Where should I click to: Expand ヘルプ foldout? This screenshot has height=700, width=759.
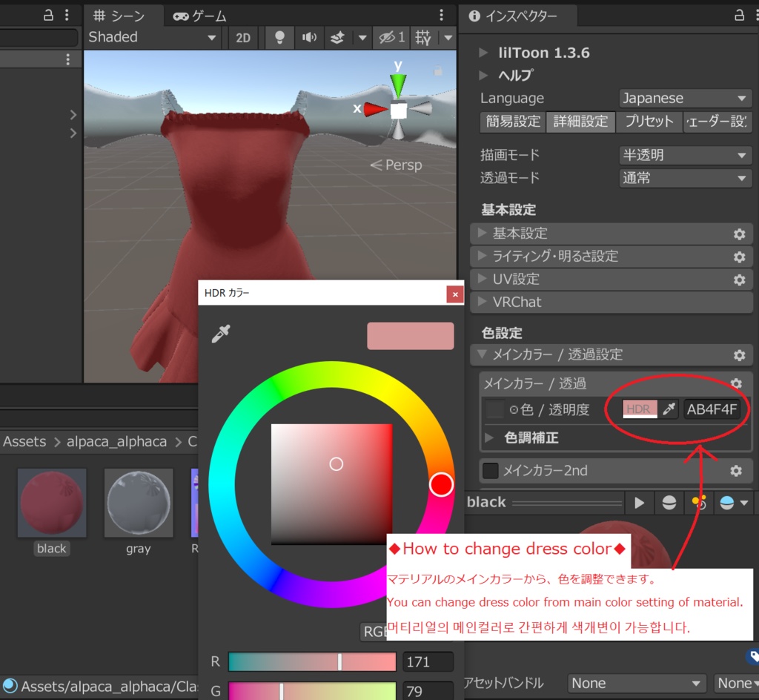click(483, 75)
